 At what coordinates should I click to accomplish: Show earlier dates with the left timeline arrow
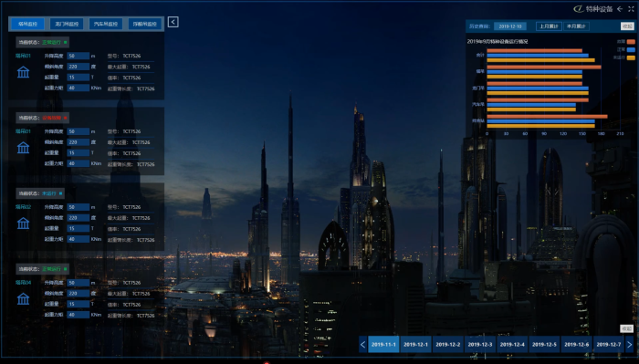[x=362, y=345]
